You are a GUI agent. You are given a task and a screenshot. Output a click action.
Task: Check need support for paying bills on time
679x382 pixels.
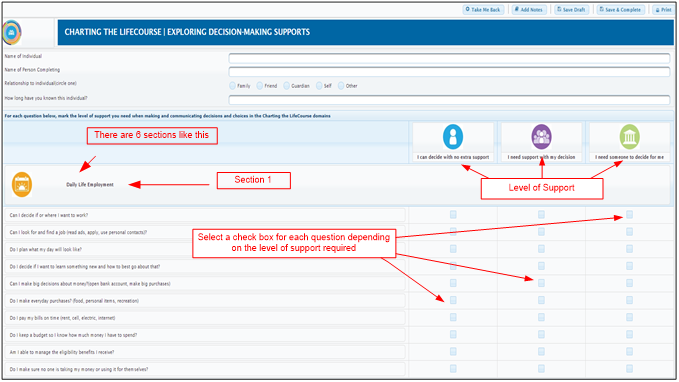[x=541, y=317]
